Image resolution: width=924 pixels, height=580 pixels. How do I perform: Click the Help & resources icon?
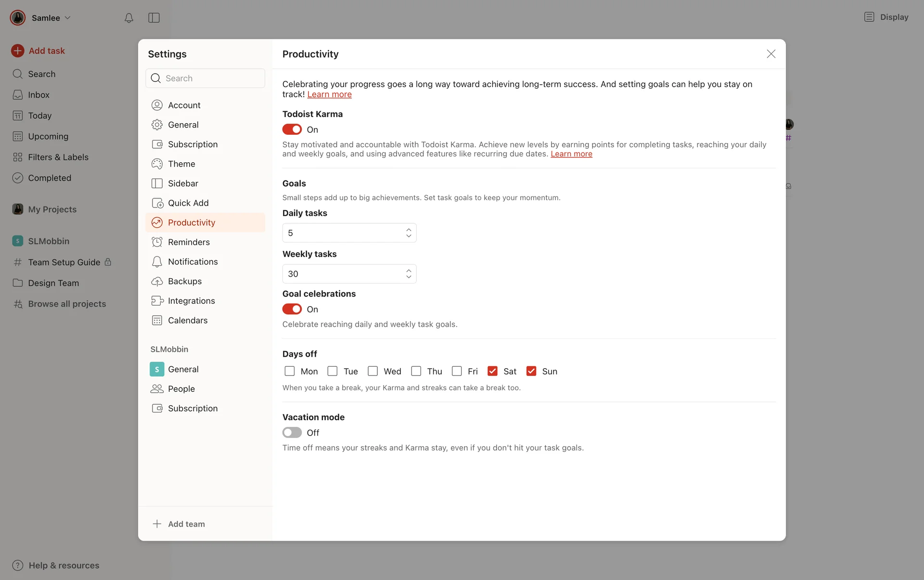coord(18,565)
